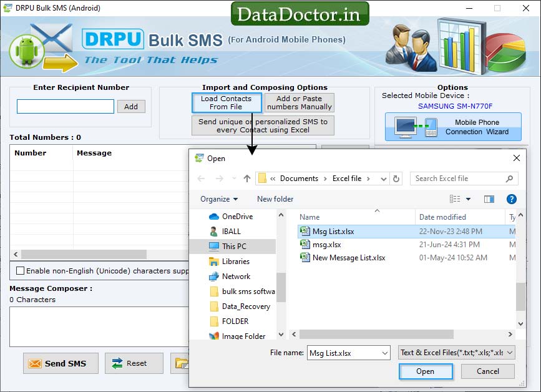Click file list vertical scroll down arrow
The width and height of the screenshot is (541, 392).
click(520, 324)
